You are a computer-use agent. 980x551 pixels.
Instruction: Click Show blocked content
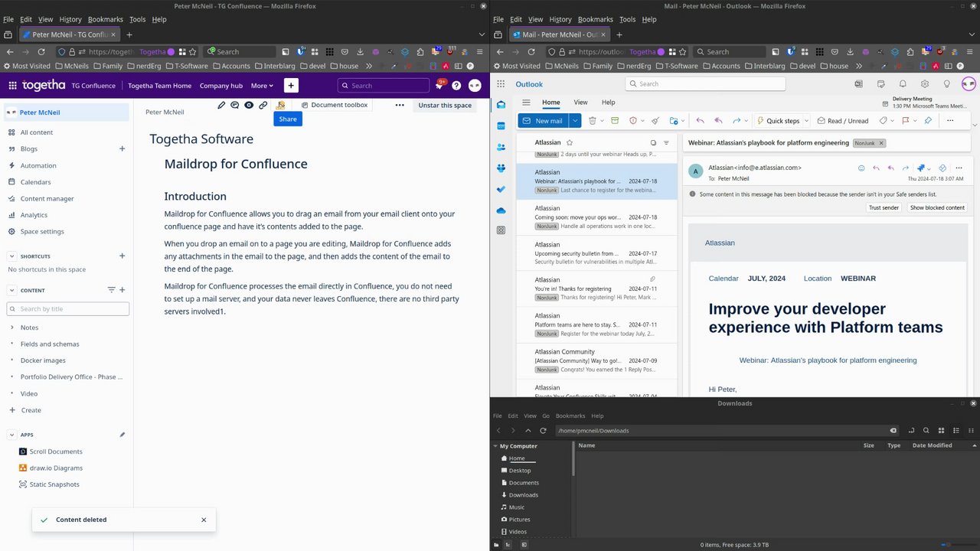[x=937, y=207]
